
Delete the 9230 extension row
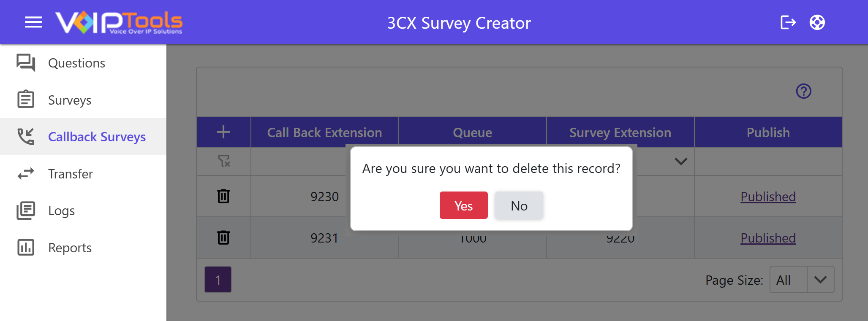point(223,196)
